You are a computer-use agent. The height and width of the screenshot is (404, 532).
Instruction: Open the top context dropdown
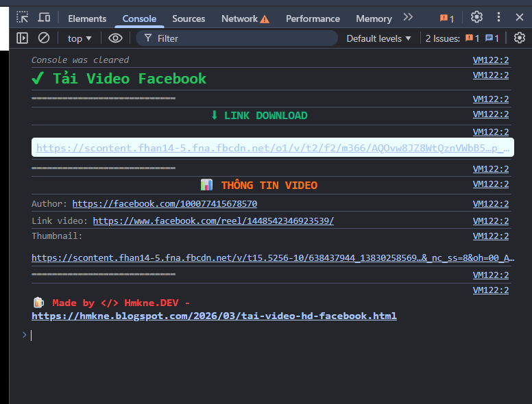(80, 38)
